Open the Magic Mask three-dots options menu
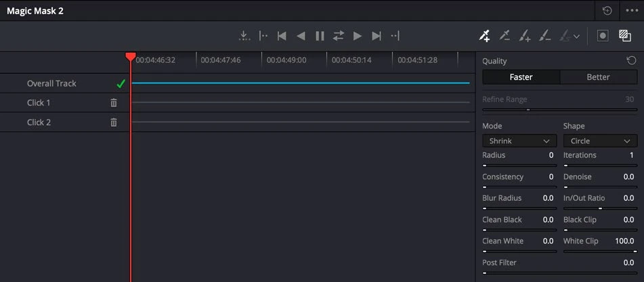The width and height of the screenshot is (644, 282). coord(632,11)
